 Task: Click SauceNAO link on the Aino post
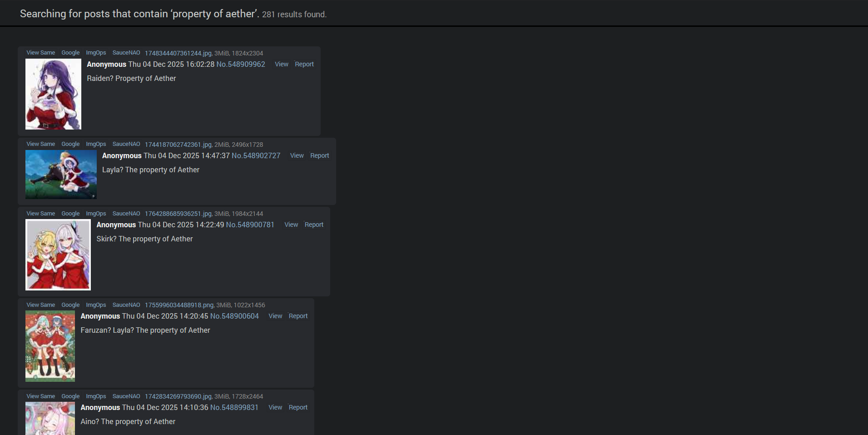click(126, 396)
